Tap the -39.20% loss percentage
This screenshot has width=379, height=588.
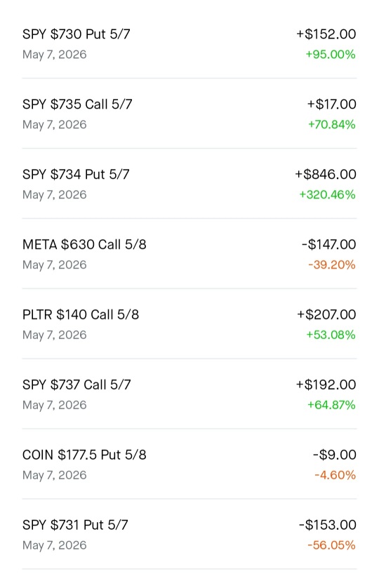coord(332,265)
